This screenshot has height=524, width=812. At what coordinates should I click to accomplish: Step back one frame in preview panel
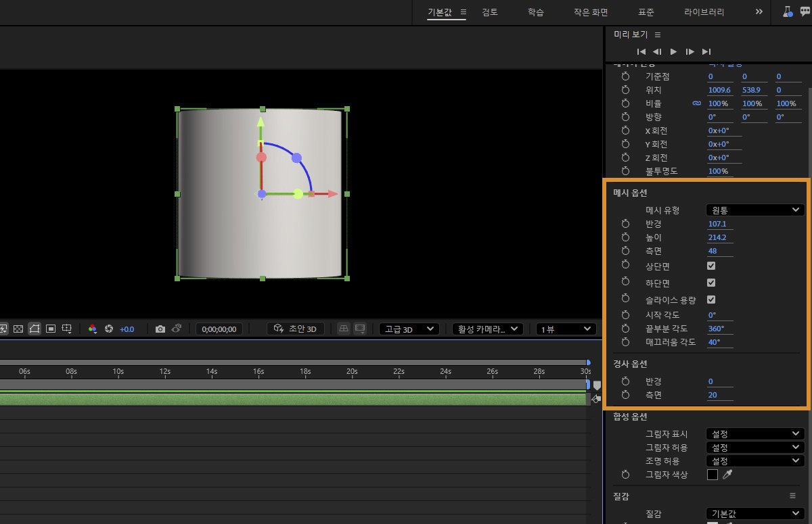[x=657, y=51]
